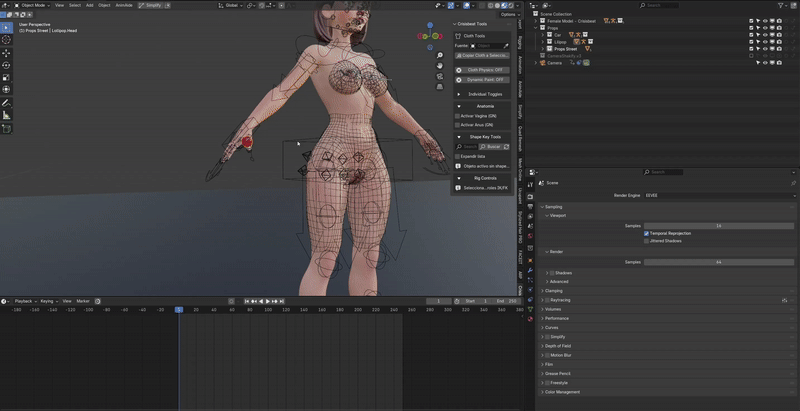Image resolution: width=800 pixels, height=411 pixels.
Task: Click the viewport zoom magnifier icon
Action: 440,55
